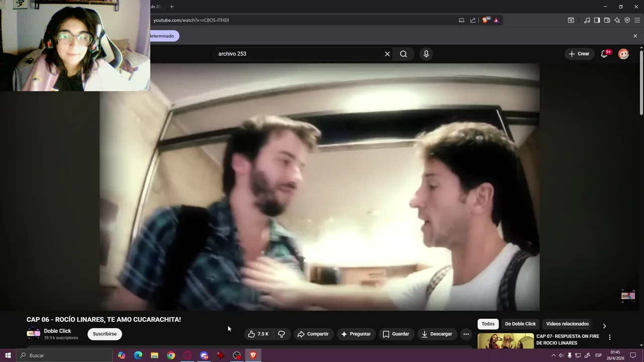Open options menu for CAP 07 video

point(610,337)
